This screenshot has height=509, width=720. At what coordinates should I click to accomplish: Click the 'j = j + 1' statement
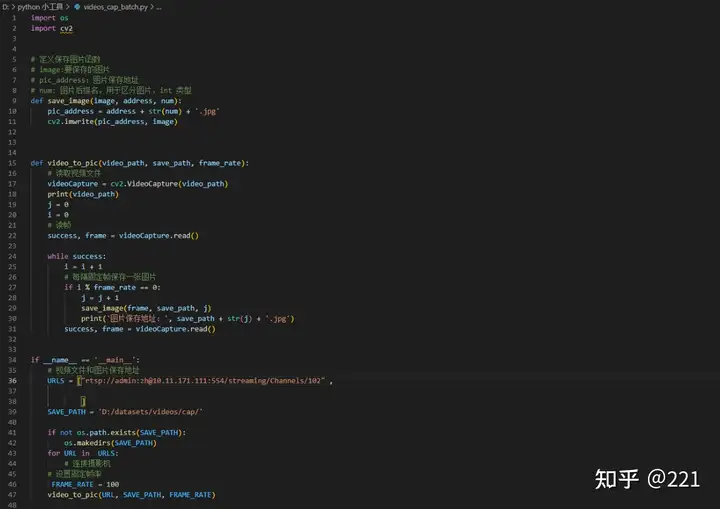100,298
